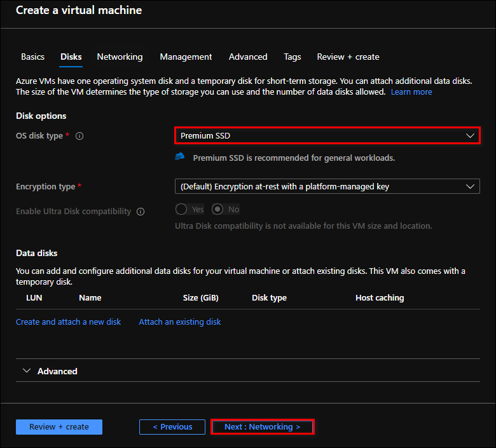The image size is (496, 448).
Task: Click Create and attach a new disk
Action: (68, 322)
